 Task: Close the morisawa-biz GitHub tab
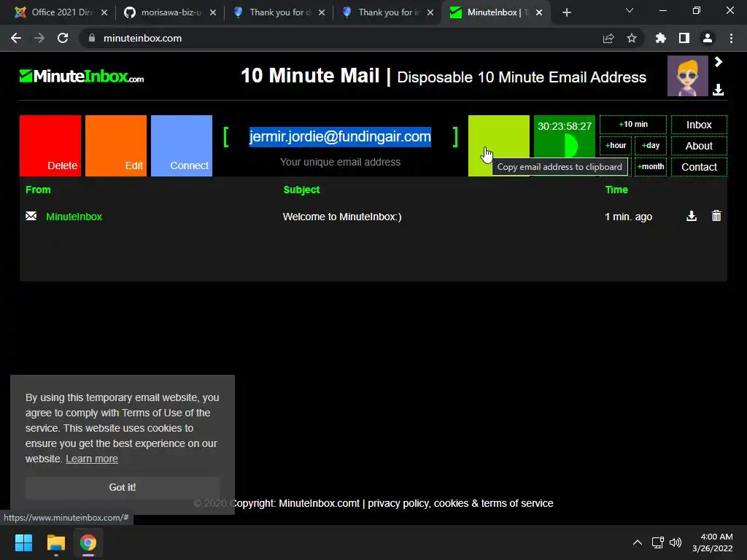pyautogui.click(x=213, y=12)
